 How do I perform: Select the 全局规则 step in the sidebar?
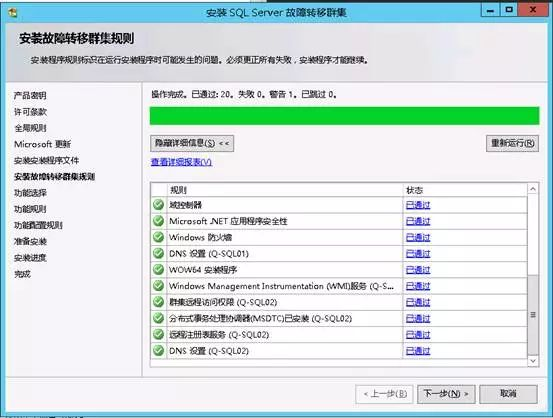point(30,128)
